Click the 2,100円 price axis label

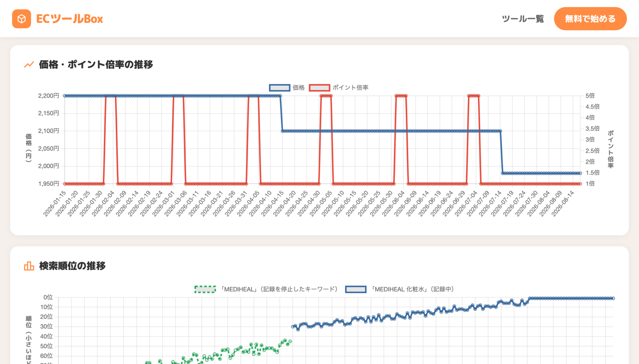48,131
